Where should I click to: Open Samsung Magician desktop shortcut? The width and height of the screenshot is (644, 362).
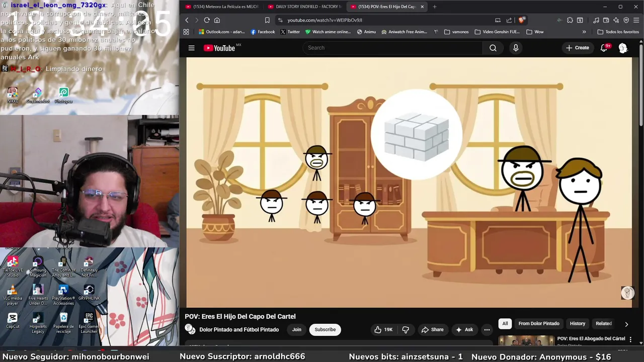tap(38, 266)
